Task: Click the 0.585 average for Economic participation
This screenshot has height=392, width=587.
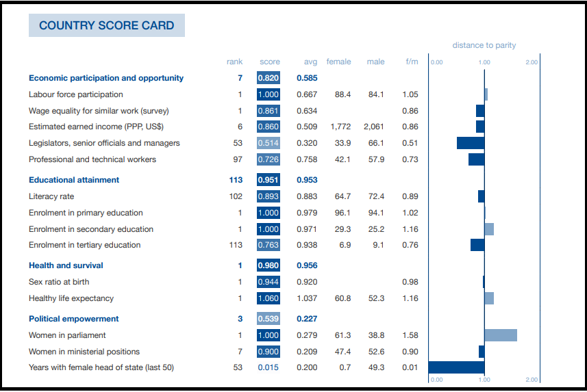Action: pyautogui.click(x=307, y=78)
